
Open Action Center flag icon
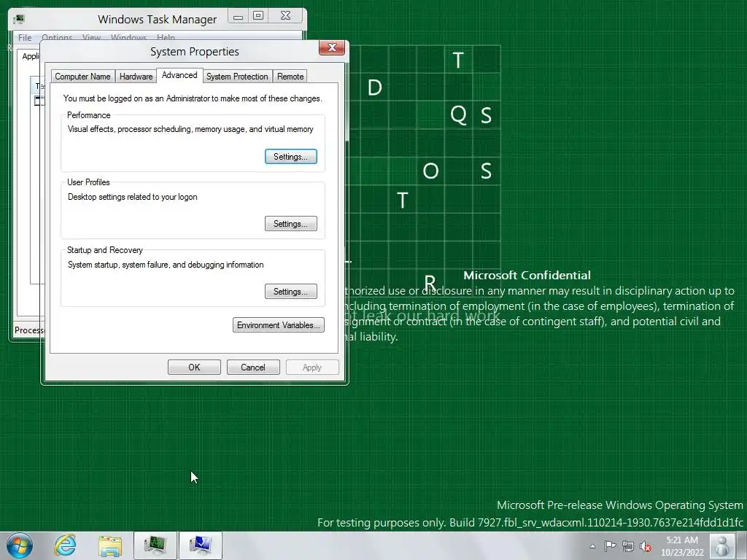click(610, 546)
